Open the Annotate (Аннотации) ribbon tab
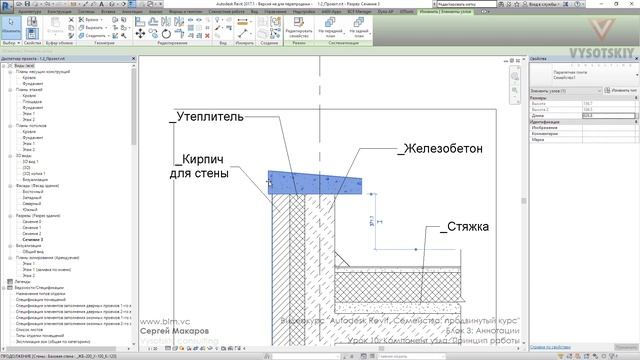This screenshot has height=360, width=640. click(x=132, y=11)
